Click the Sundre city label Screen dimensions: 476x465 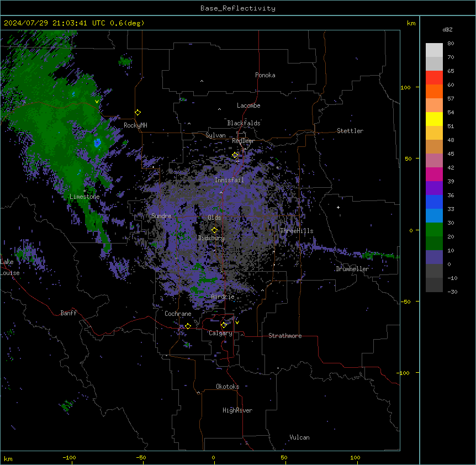point(161,216)
